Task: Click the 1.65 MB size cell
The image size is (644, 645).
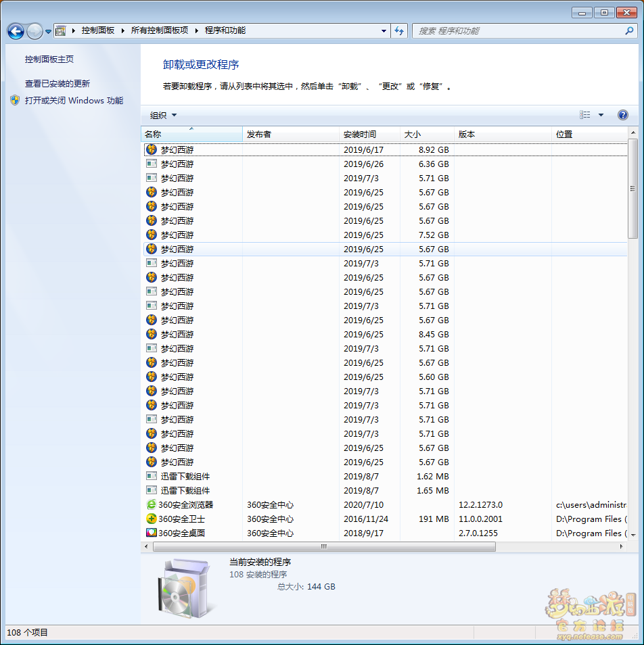Action: 432,490
